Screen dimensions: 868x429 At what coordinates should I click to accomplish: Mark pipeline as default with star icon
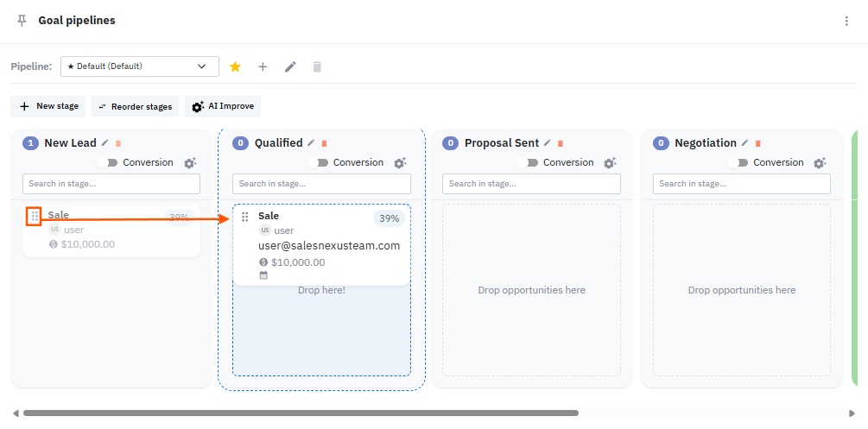235,66
